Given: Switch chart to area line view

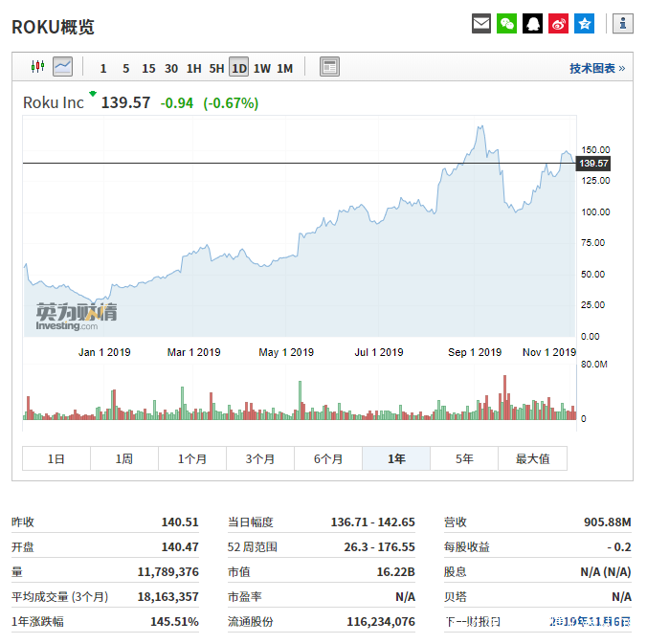Looking at the screenshot, I should [63, 66].
